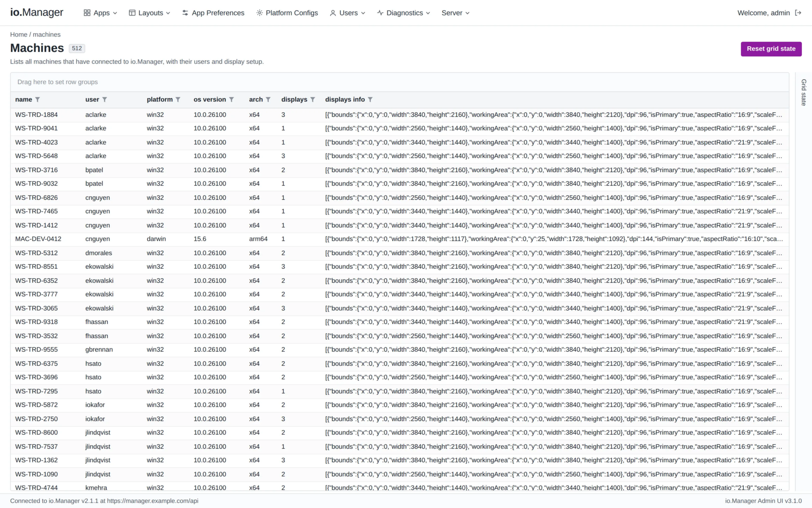
Task: Select the WS-TRD-9041 machine name
Action: pos(36,128)
